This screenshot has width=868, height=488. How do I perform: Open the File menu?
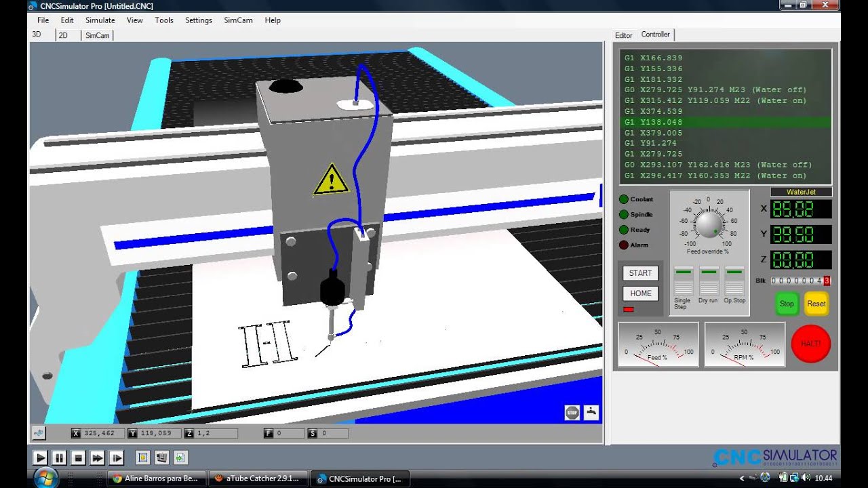43,20
